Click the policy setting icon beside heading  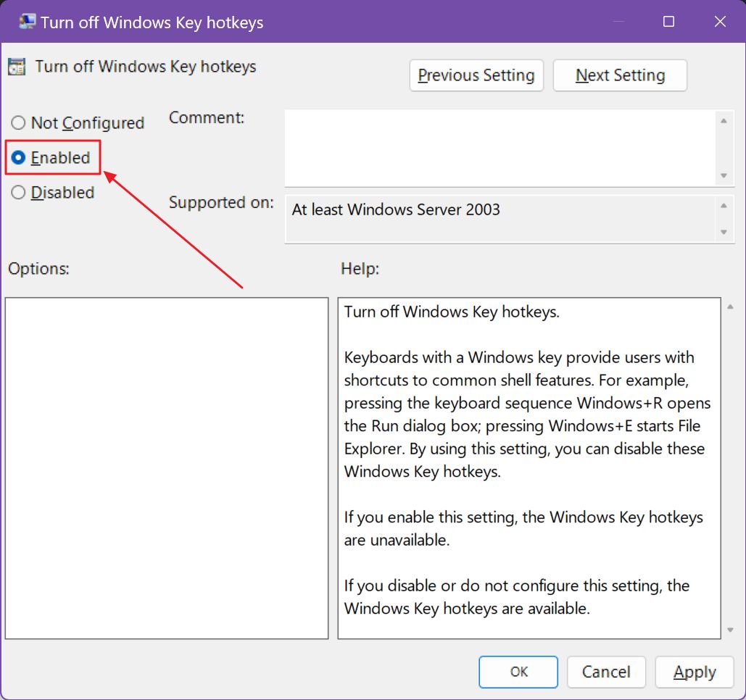17,67
